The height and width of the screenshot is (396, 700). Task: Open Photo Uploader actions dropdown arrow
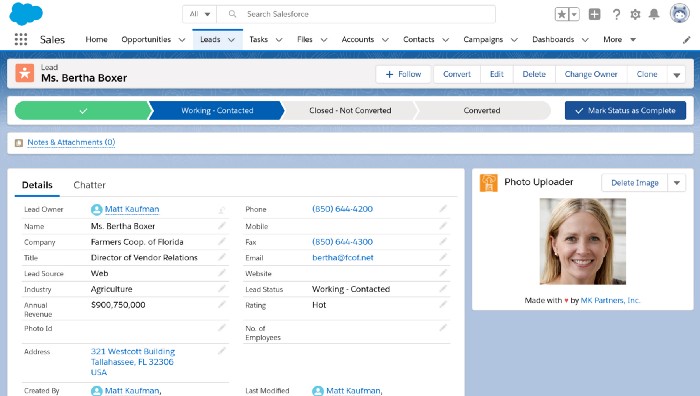(x=676, y=183)
